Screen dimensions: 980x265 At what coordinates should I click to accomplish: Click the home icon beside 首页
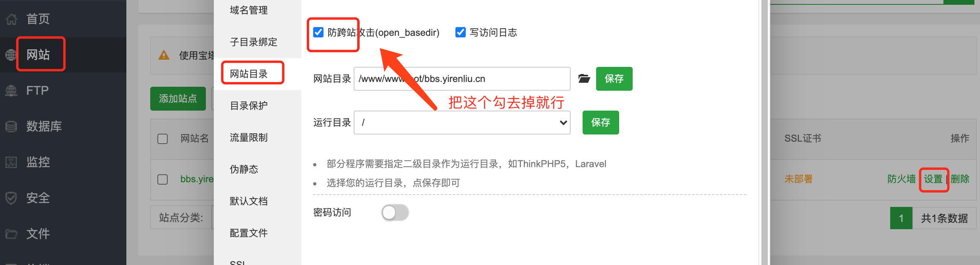tap(12, 19)
